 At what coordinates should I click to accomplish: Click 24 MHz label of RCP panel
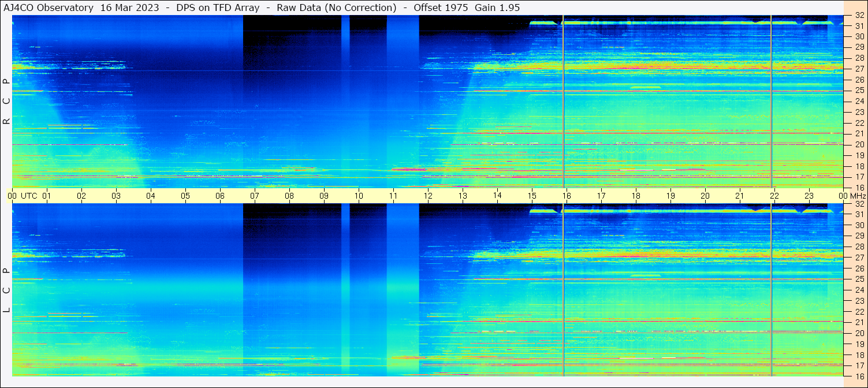coord(859,101)
